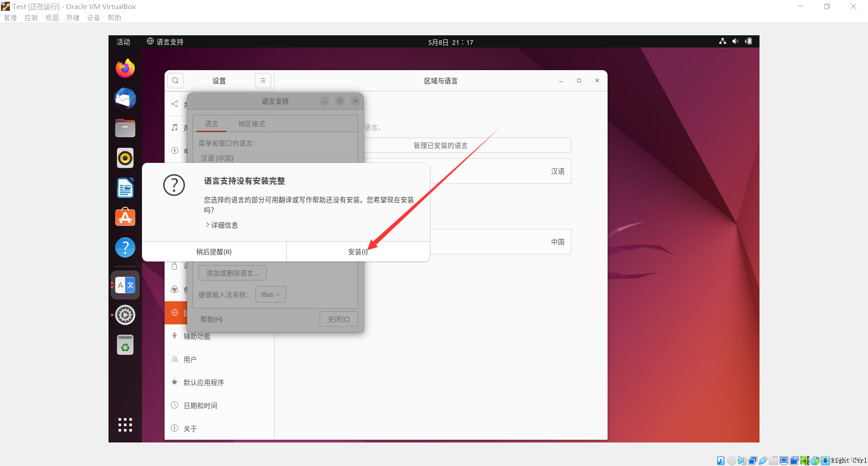The image size is (868, 466).
Task: Select 日期和时间 in Settings sidebar
Action: click(x=219, y=405)
